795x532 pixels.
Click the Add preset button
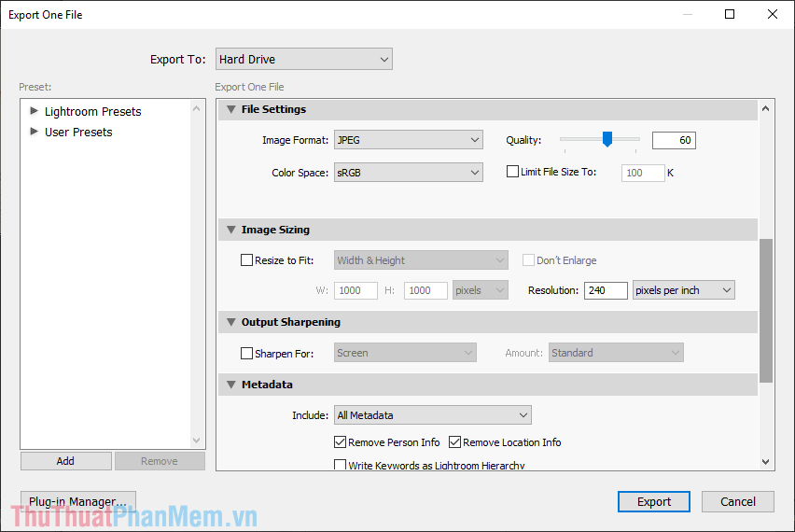coord(66,461)
